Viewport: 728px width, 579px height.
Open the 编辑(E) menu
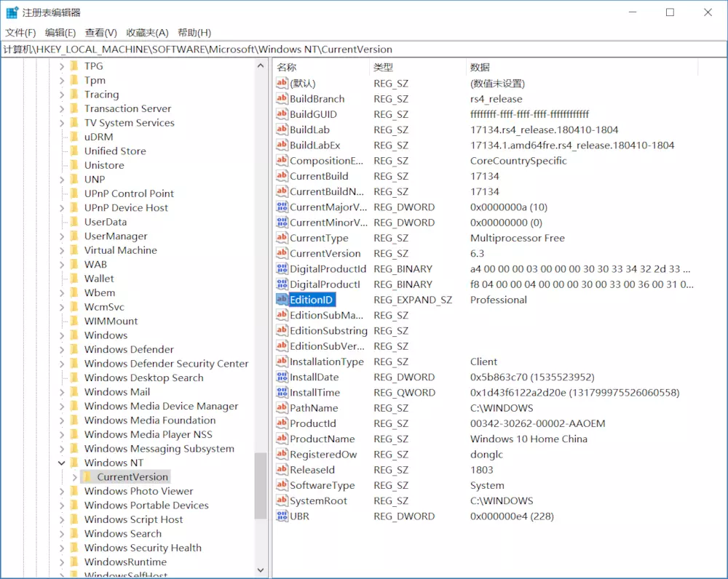pos(60,33)
